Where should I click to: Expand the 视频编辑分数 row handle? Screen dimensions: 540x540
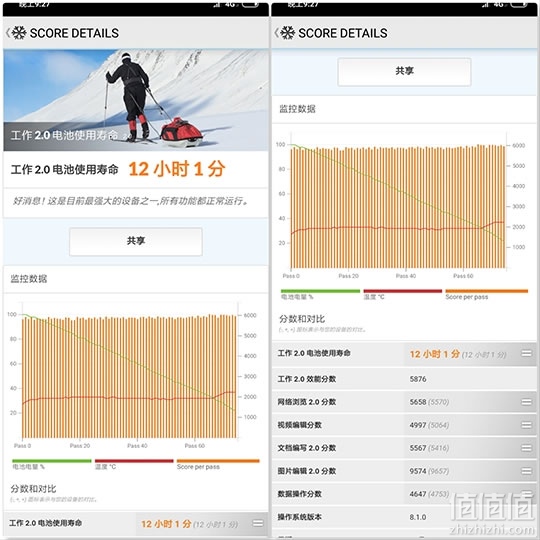[526, 425]
